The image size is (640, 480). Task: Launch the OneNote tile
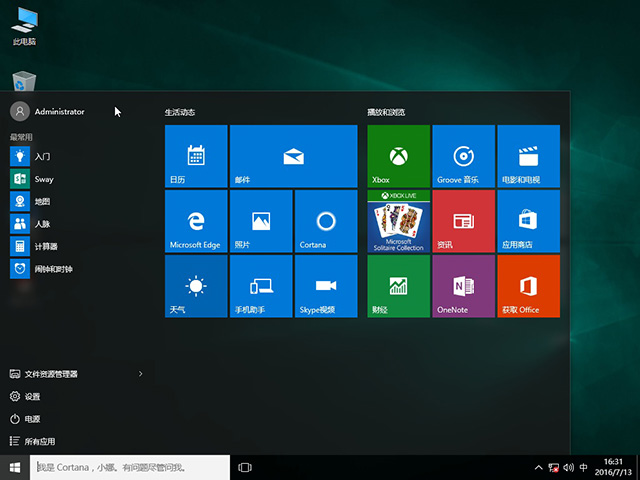[x=463, y=286]
